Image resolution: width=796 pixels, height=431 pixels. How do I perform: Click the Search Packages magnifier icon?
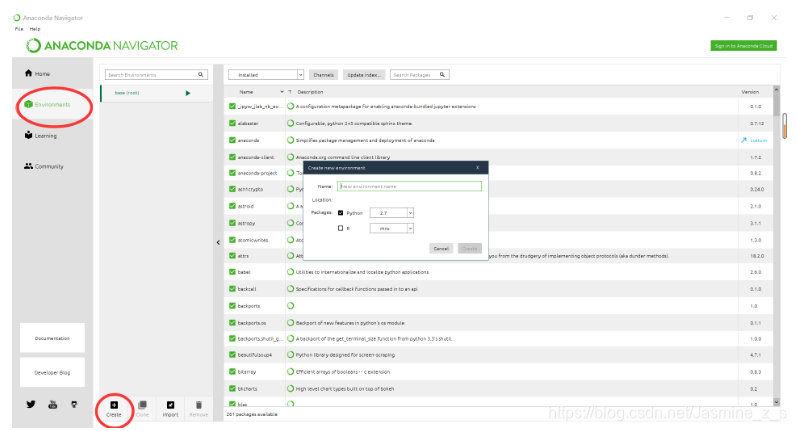442,75
